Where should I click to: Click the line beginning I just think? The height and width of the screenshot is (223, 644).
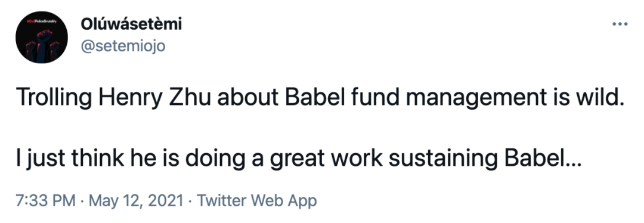pos(299,160)
